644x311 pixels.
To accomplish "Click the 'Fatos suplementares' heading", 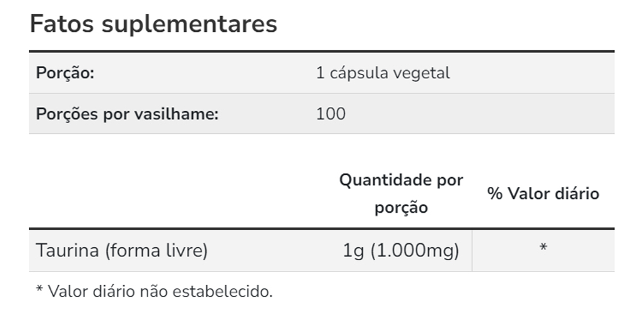I will (153, 24).
